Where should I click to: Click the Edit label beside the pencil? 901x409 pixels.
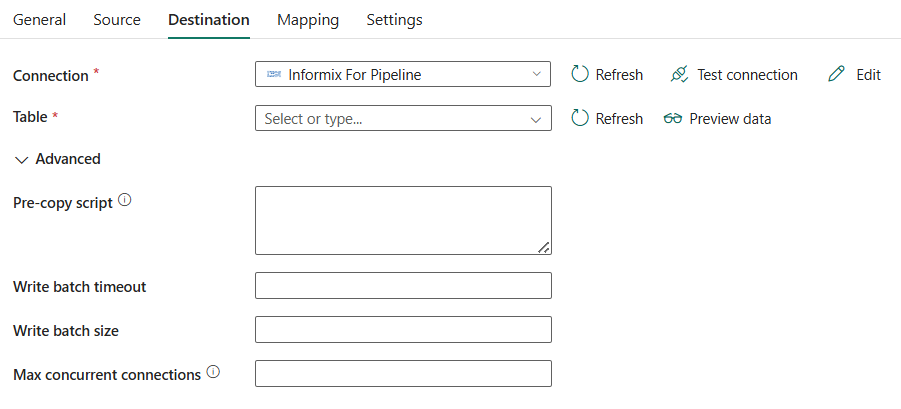pyautogui.click(x=868, y=75)
